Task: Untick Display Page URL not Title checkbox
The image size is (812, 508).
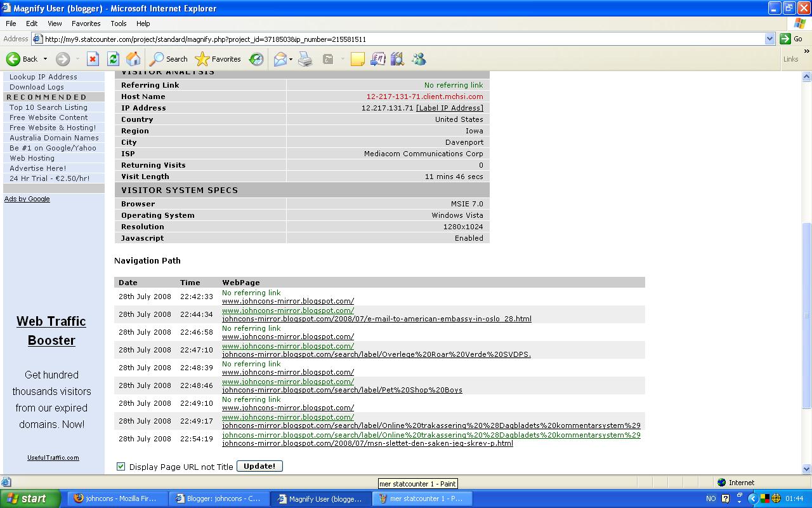Action: click(121, 466)
